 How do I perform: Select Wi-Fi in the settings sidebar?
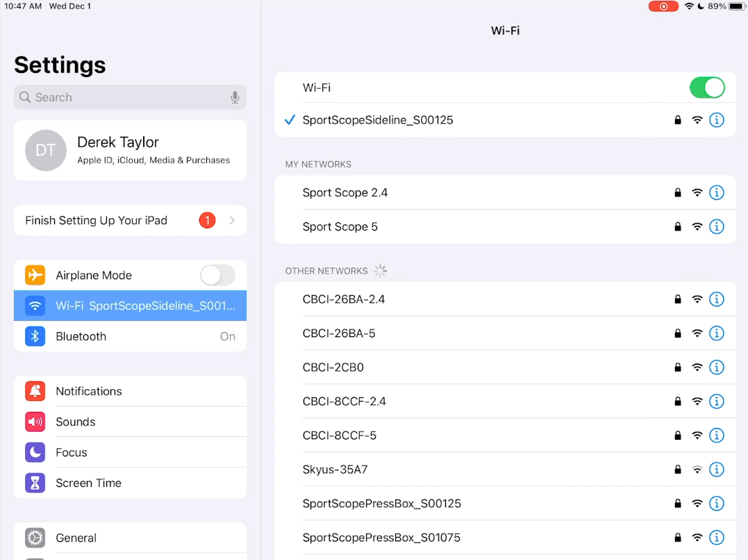click(x=131, y=306)
